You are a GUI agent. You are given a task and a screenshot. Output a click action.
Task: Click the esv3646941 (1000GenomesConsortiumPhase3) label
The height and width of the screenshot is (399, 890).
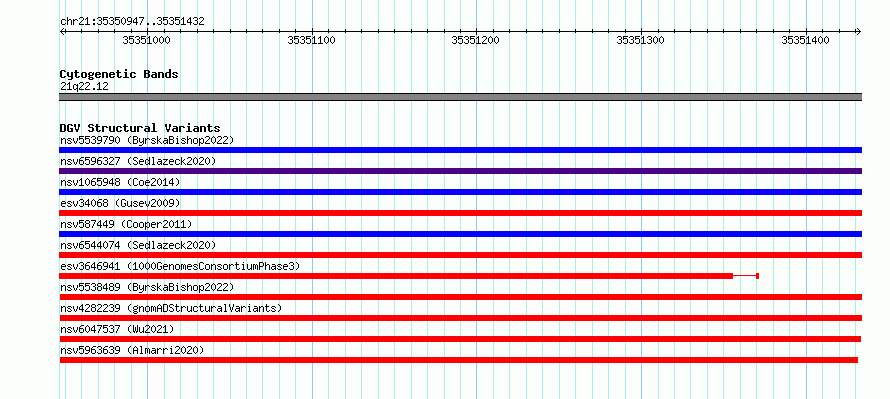point(180,266)
